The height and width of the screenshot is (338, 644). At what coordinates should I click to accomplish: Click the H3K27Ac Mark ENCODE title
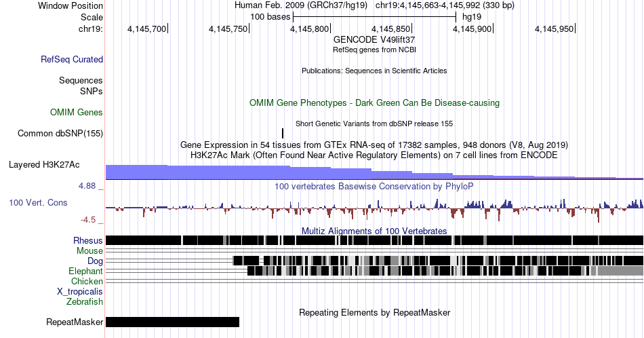pyautogui.click(x=374, y=155)
